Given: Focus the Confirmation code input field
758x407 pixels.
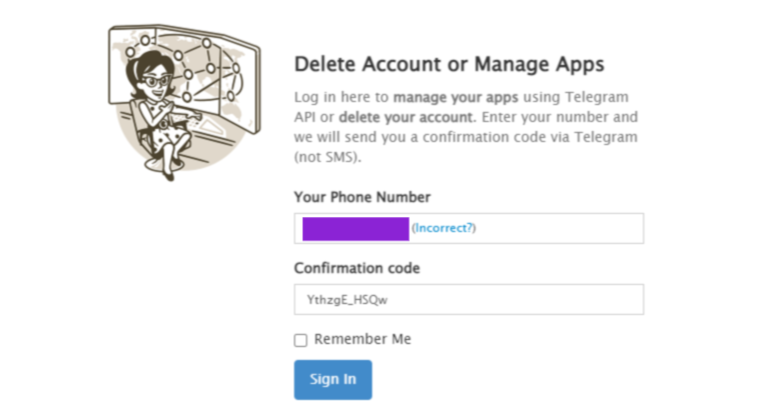Looking at the screenshot, I should 468,299.
